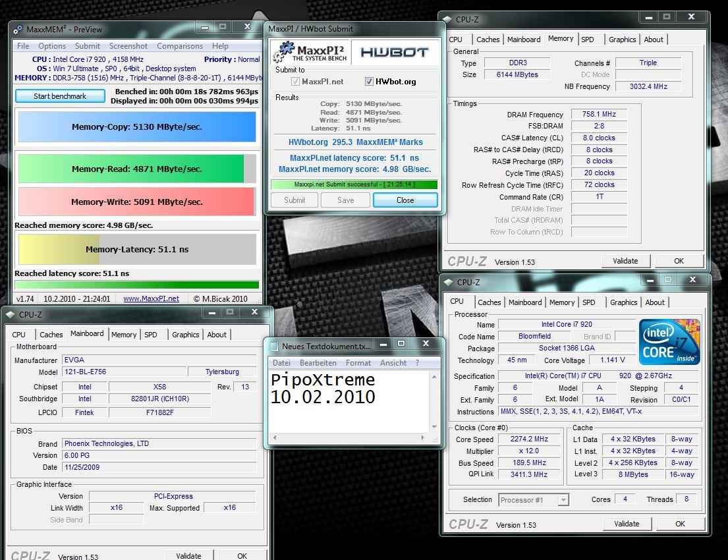Click the Notepad icon of Neues Textdokument
The image size is (728, 560).
[x=274, y=347]
